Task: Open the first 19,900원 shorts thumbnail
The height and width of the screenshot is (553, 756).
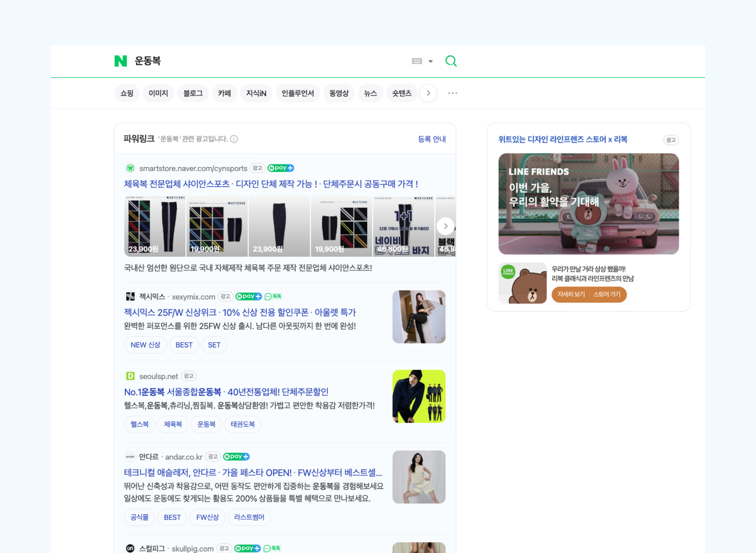Action: coord(217,226)
